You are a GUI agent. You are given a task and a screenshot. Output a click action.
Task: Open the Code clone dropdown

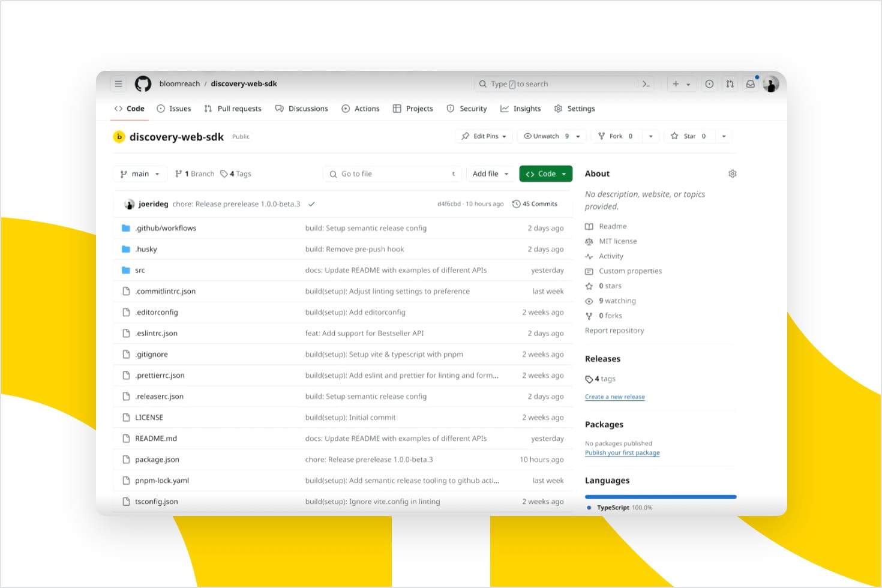545,173
